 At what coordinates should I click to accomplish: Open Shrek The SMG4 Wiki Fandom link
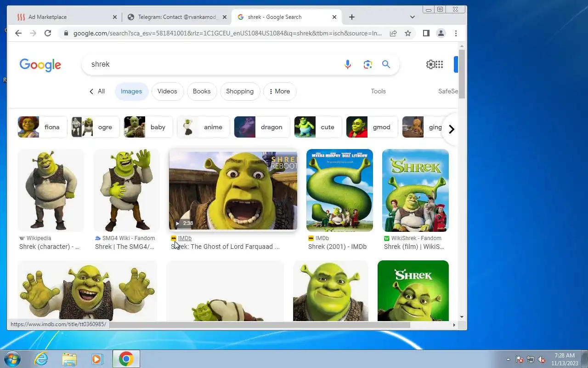124,247
